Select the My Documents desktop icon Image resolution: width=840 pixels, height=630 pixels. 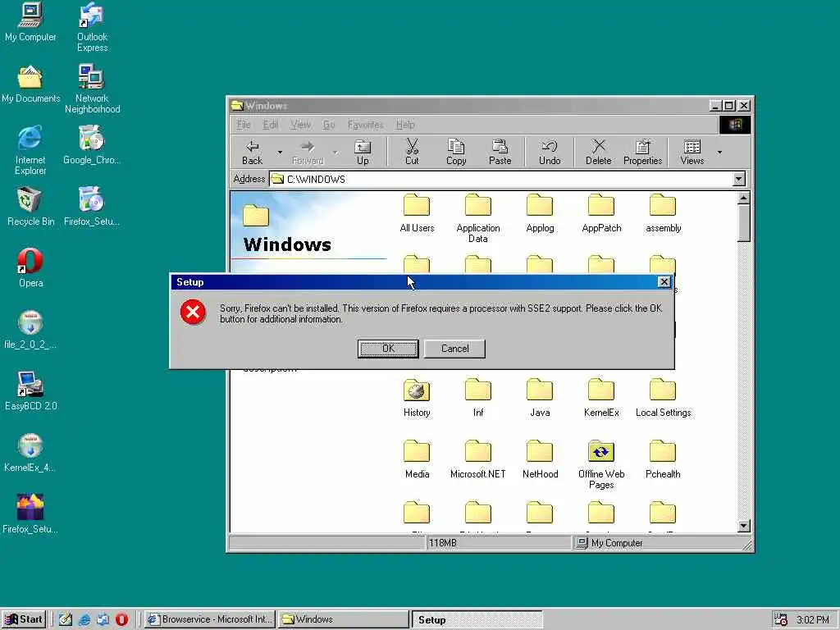pos(30,84)
